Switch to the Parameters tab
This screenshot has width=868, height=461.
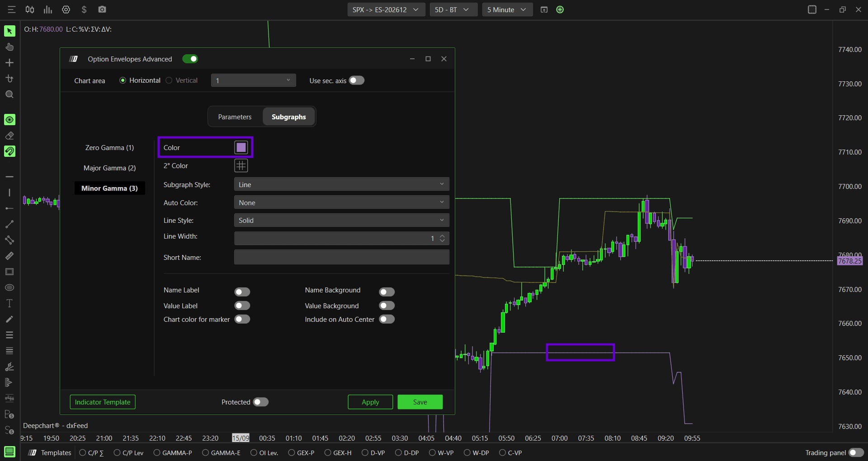point(235,117)
